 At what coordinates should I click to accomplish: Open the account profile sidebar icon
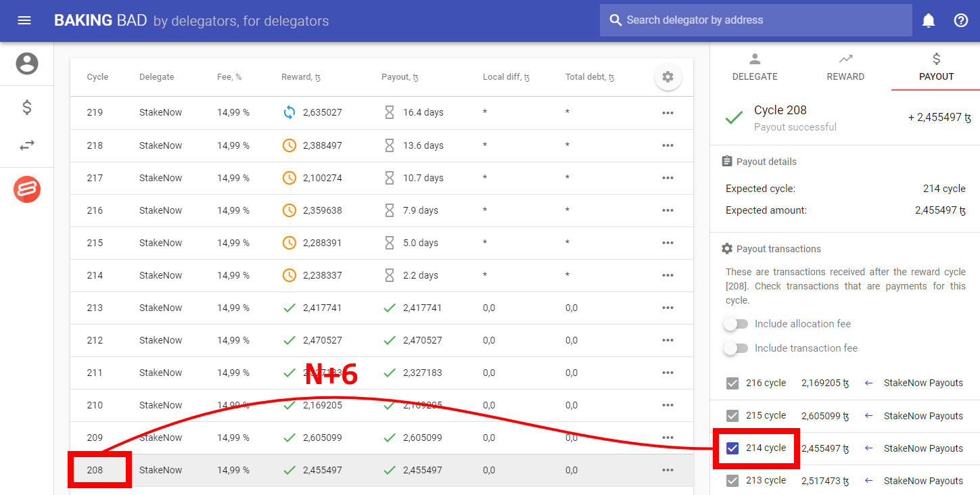(27, 64)
